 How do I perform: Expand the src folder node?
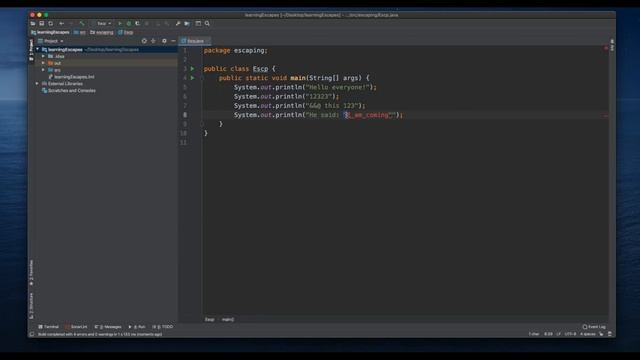[43, 70]
